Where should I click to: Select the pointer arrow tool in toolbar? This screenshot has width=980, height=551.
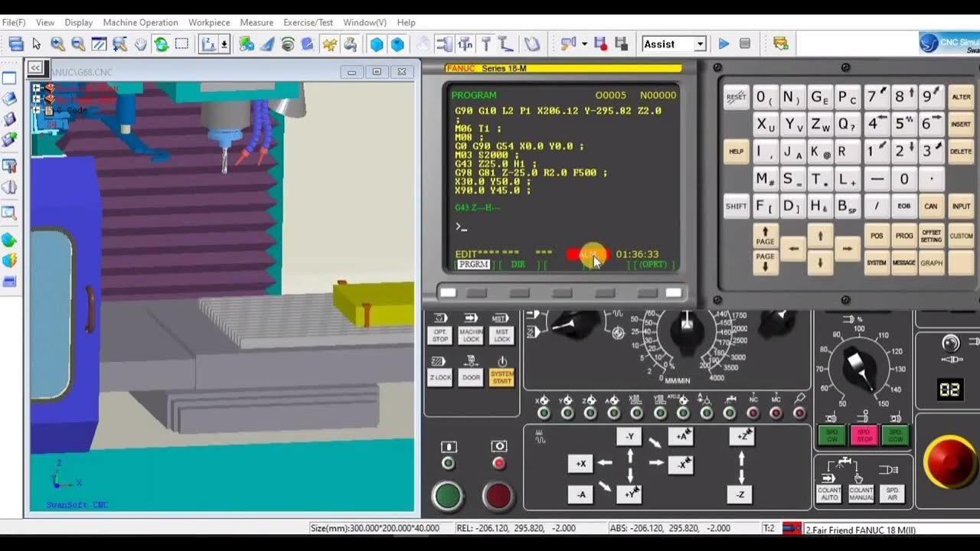[x=37, y=44]
